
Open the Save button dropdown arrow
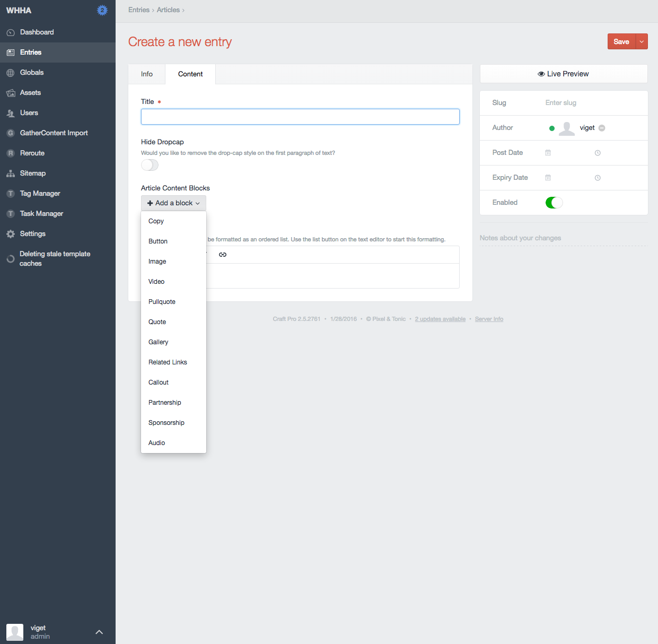[642, 42]
